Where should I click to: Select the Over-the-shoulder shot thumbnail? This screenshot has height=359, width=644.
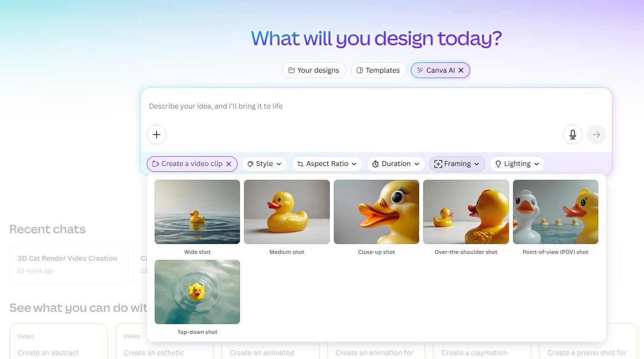(x=466, y=212)
